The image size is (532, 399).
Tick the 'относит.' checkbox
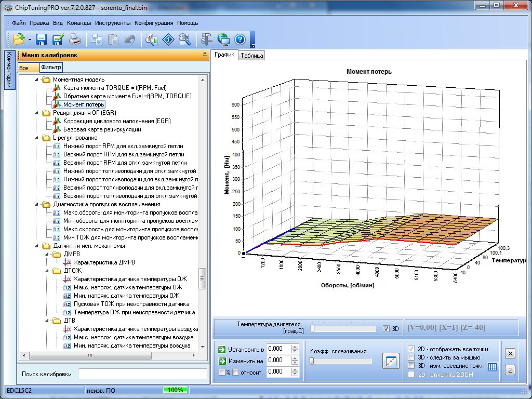point(235,372)
